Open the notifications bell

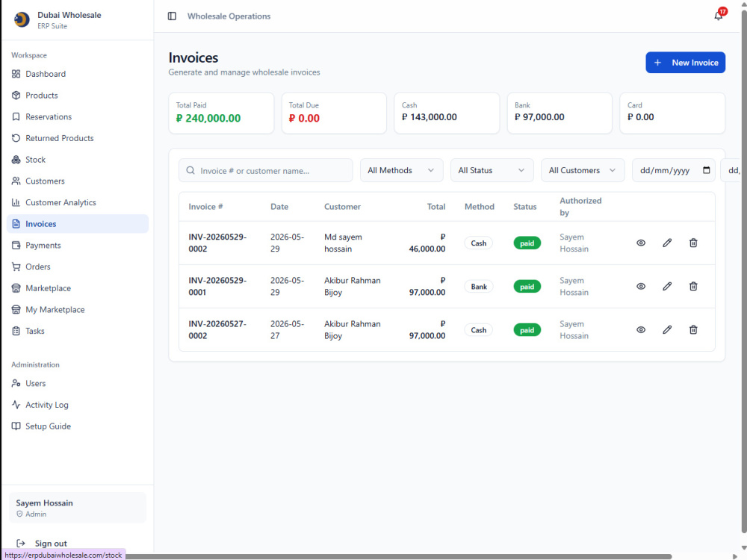(x=719, y=16)
